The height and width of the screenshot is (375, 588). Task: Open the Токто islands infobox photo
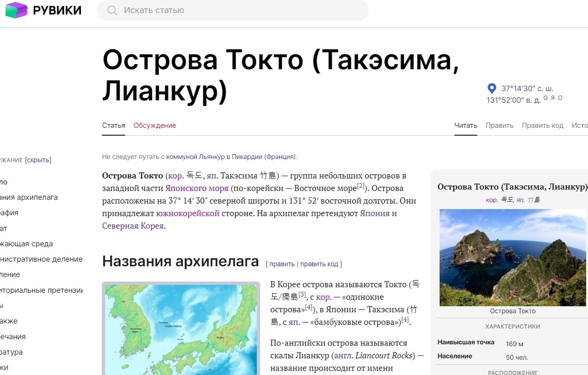tap(513, 258)
